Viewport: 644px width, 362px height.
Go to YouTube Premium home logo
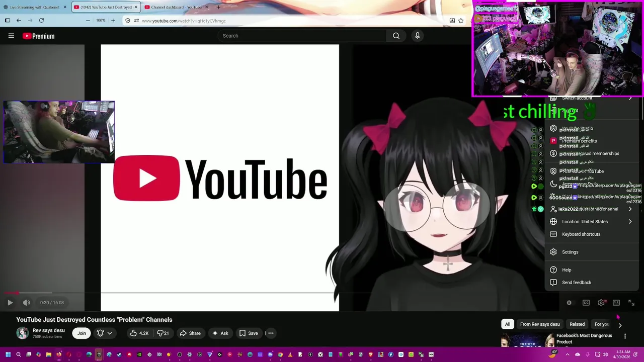pos(38,36)
